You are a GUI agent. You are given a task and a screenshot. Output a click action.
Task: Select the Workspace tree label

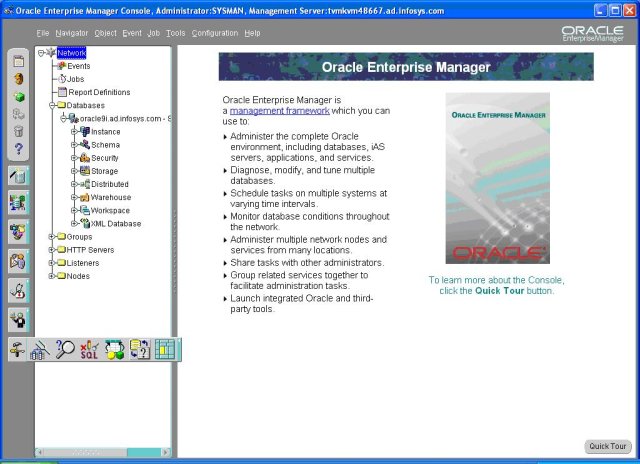coord(110,211)
